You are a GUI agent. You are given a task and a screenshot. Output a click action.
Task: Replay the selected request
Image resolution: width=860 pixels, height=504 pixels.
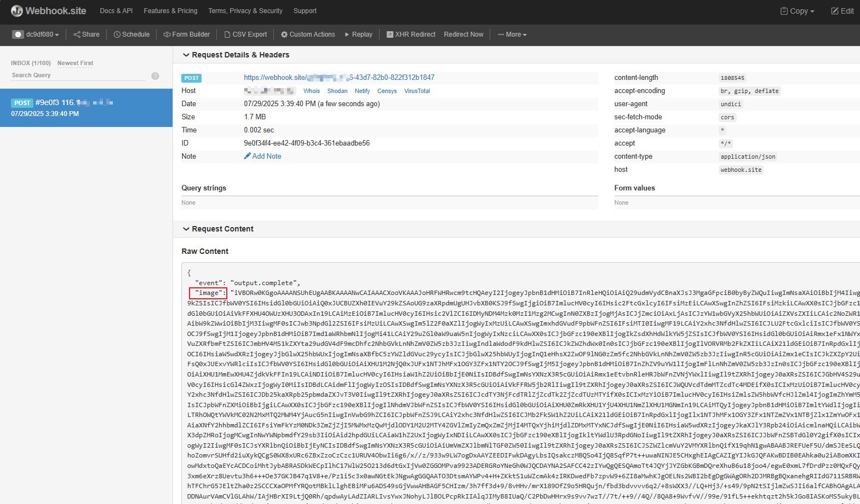tap(358, 34)
